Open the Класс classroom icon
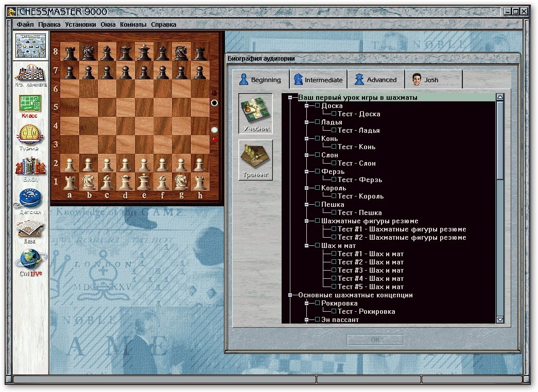Viewport: 538px width, 392px height. click(x=30, y=106)
